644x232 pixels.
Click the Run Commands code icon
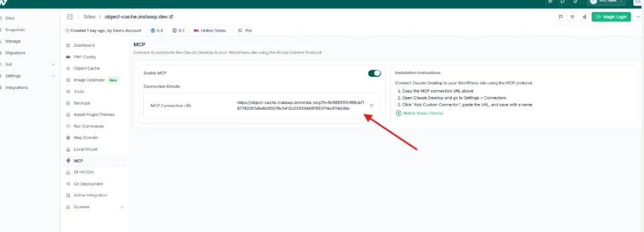pyautogui.click(x=68, y=126)
